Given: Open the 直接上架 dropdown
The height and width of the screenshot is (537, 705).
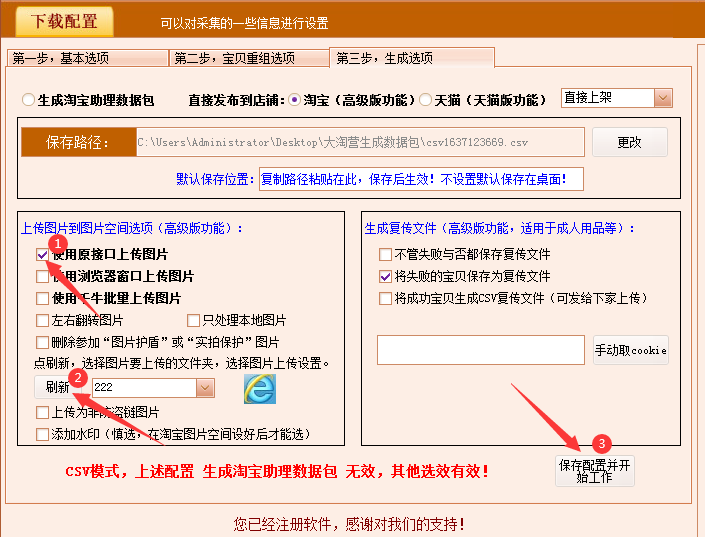Looking at the screenshot, I should pyautogui.click(x=663, y=98).
